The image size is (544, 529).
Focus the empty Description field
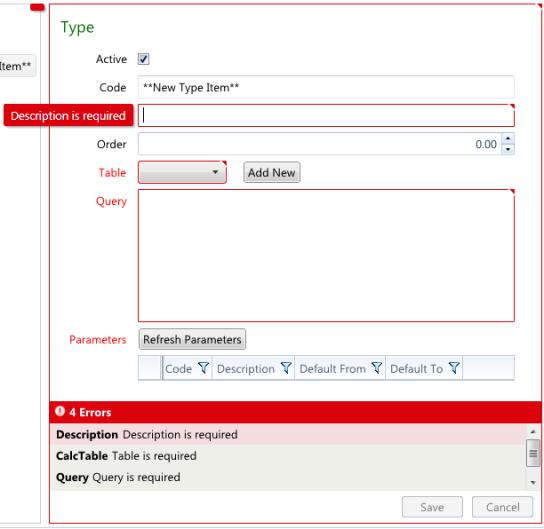pos(326,116)
